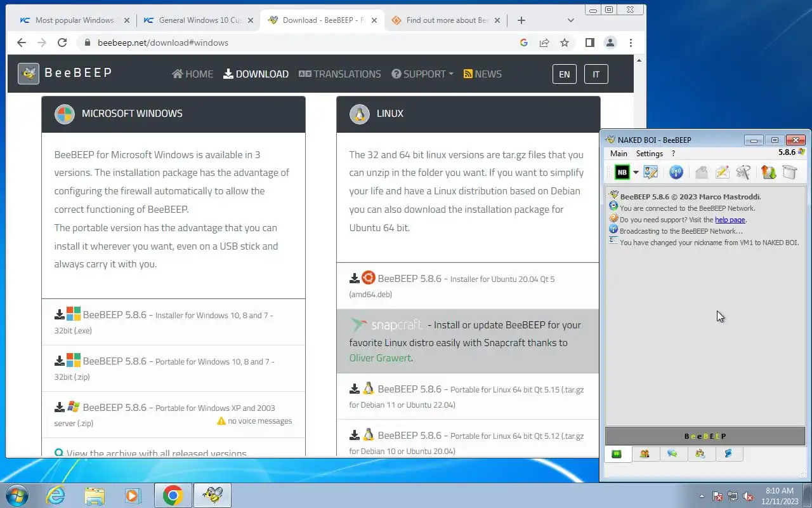Switch to the chat bubbles tab in BeeBEEP

tap(672, 454)
